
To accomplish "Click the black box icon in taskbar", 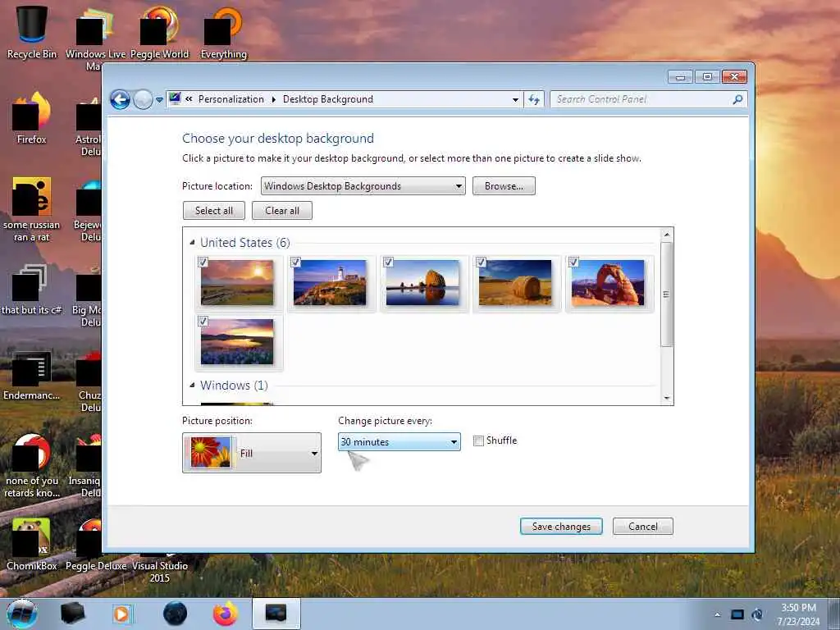I will pyautogui.click(x=73, y=614).
